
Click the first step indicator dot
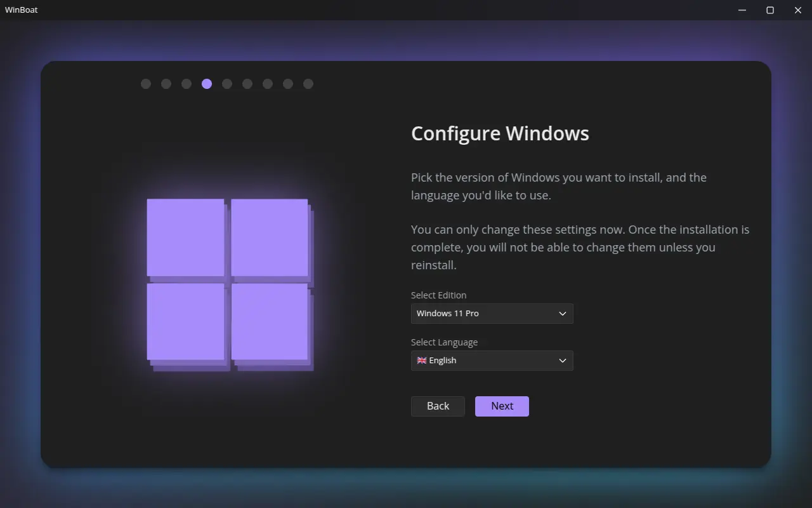[145, 83]
